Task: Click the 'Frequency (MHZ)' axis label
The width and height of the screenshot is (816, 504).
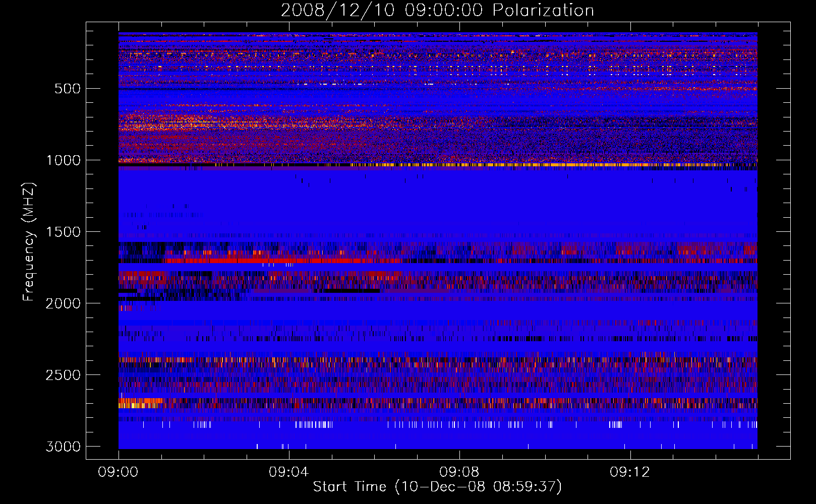Action: (29, 242)
